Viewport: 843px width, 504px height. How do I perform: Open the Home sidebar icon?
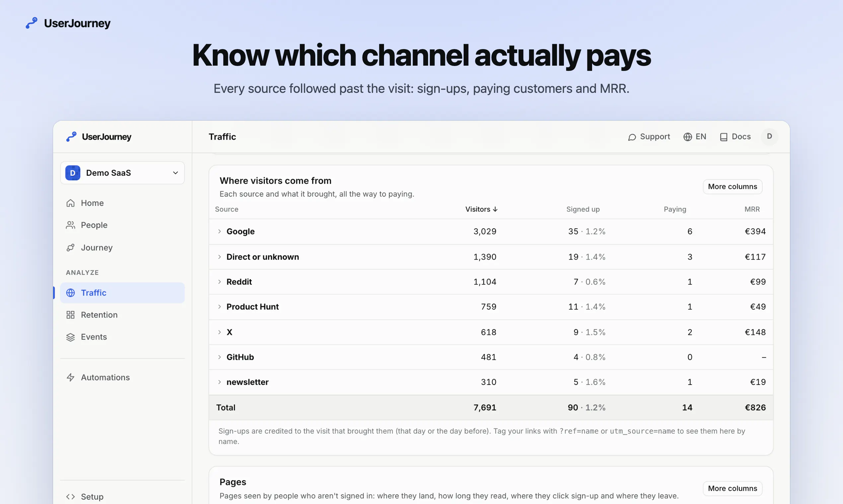[70, 203]
